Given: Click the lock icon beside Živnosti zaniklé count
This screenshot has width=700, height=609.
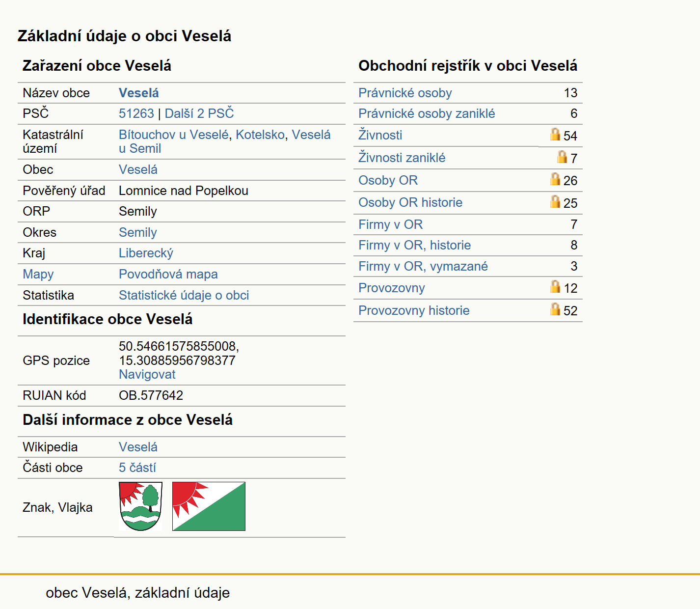Looking at the screenshot, I should pyautogui.click(x=562, y=157).
